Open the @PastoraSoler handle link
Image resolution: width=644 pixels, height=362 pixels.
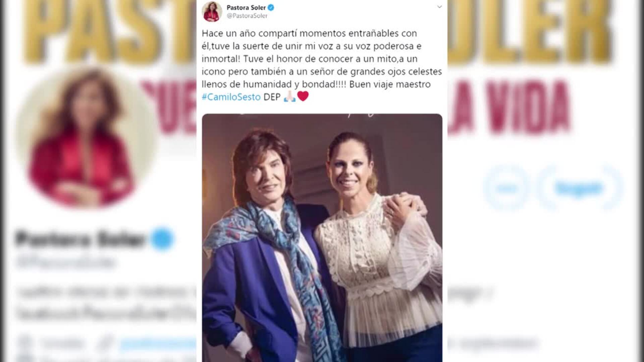coord(247,16)
